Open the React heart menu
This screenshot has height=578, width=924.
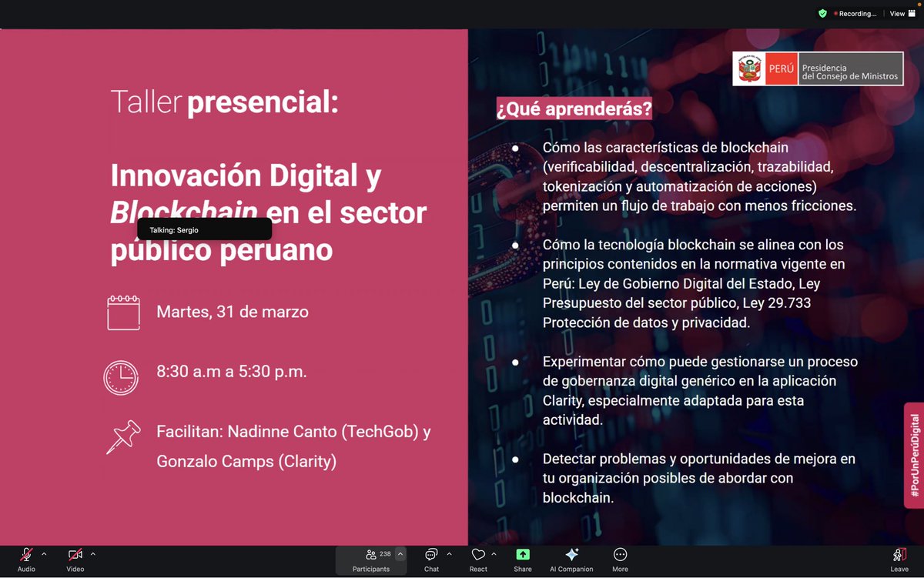pos(478,560)
